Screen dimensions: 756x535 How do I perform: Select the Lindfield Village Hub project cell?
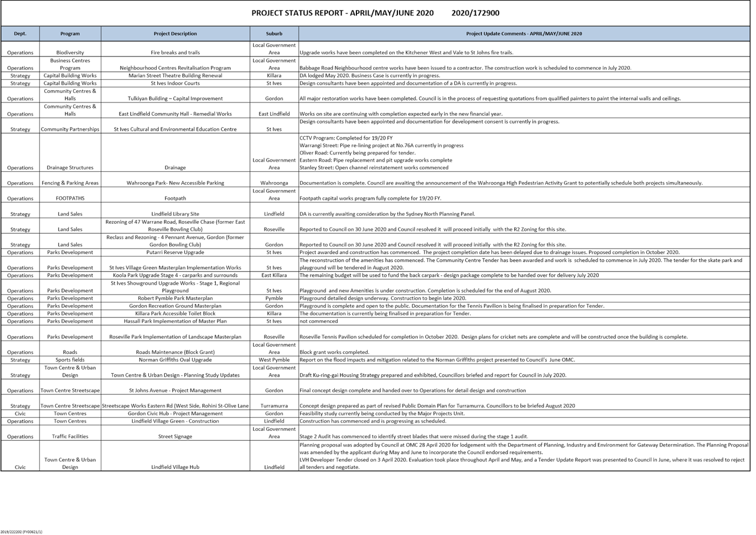pos(175,467)
